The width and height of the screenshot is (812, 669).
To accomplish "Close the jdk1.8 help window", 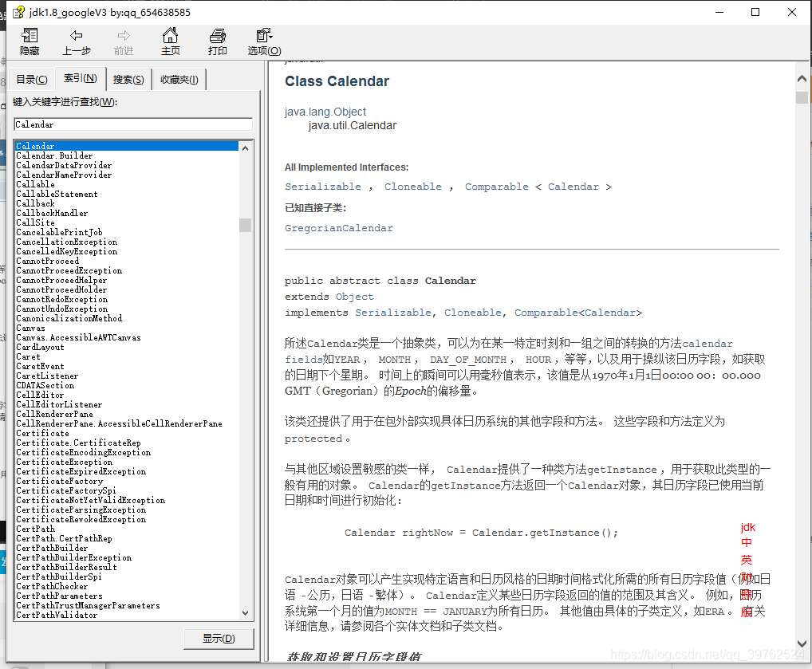I will [792, 12].
